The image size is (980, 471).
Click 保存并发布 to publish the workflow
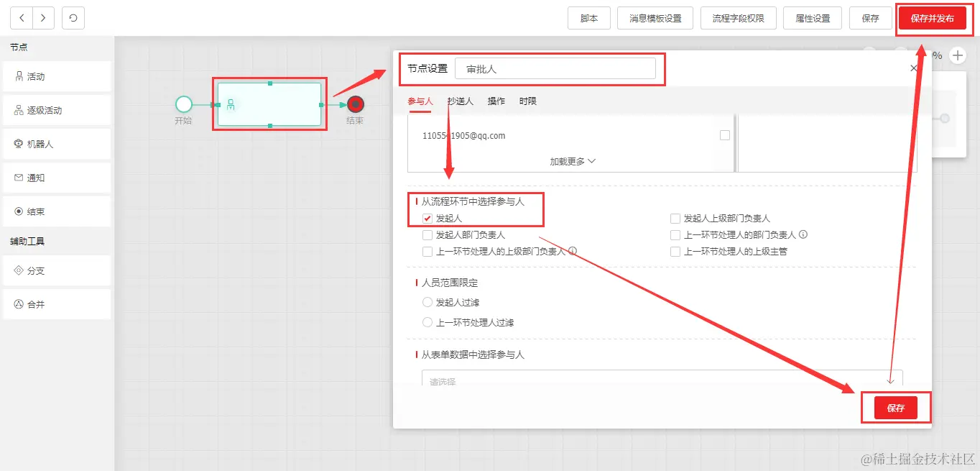click(933, 18)
